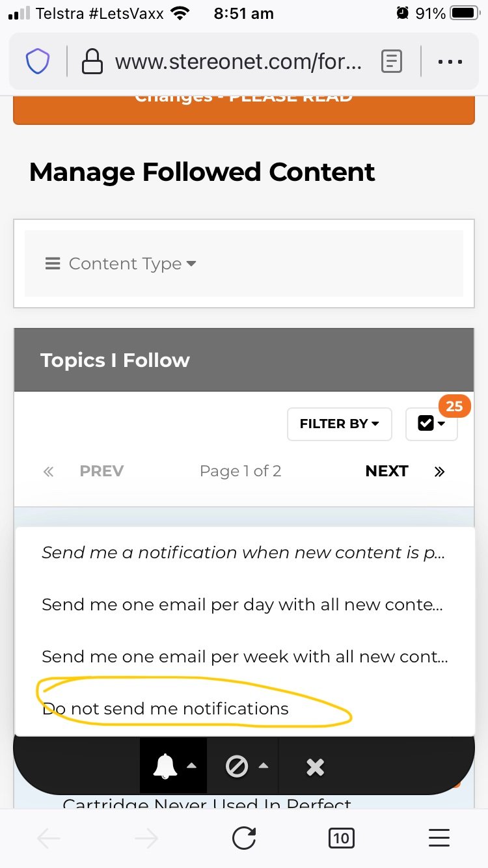Tap the shield tracking protection icon
The height and width of the screenshot is (868, 488).
[38, 62]
